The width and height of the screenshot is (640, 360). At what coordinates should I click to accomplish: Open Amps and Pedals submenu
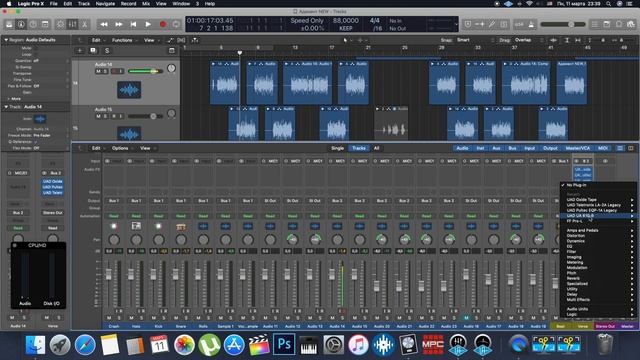click(x=598, y=230)
